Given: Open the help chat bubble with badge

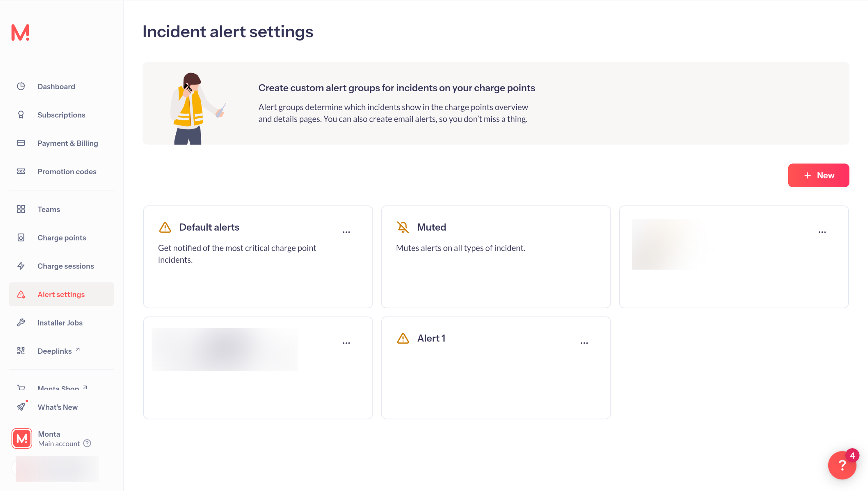Looking at the screenshot, I should pos(843,465).
